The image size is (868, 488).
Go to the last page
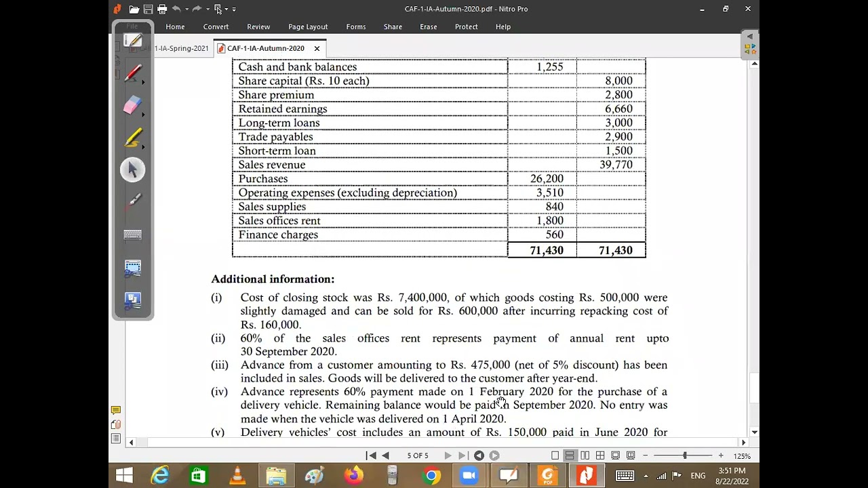tap(463, 455)
